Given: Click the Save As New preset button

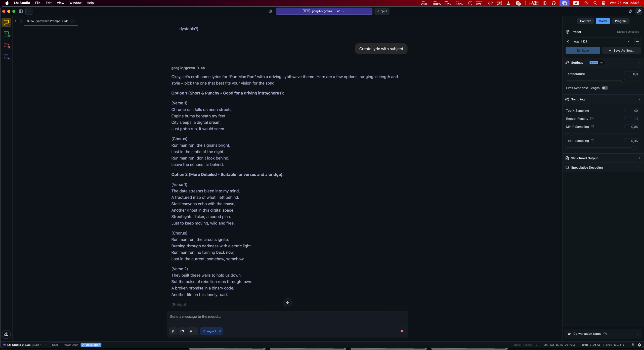Looking at the screenshot, I should click(621, 51).
